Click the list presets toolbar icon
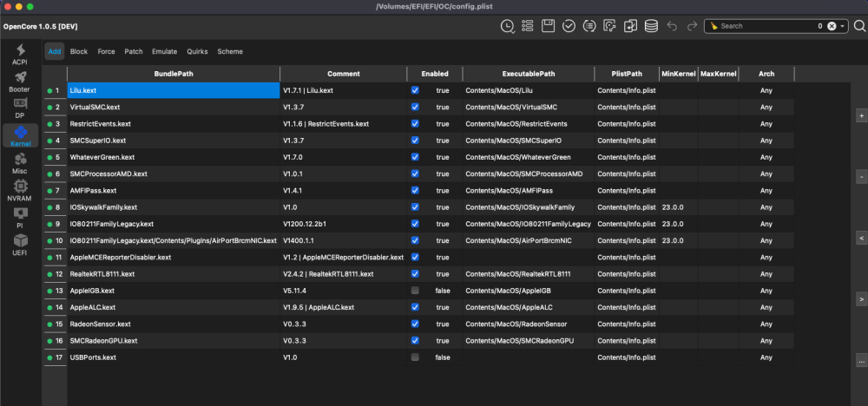This screenshot has height=406, width=868. pyautogui.click(x=527, y=26)
